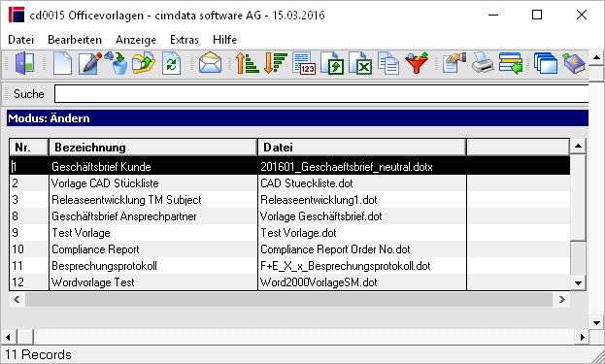
Task: Click the red filter funnel icon
Action: (417, 63)
